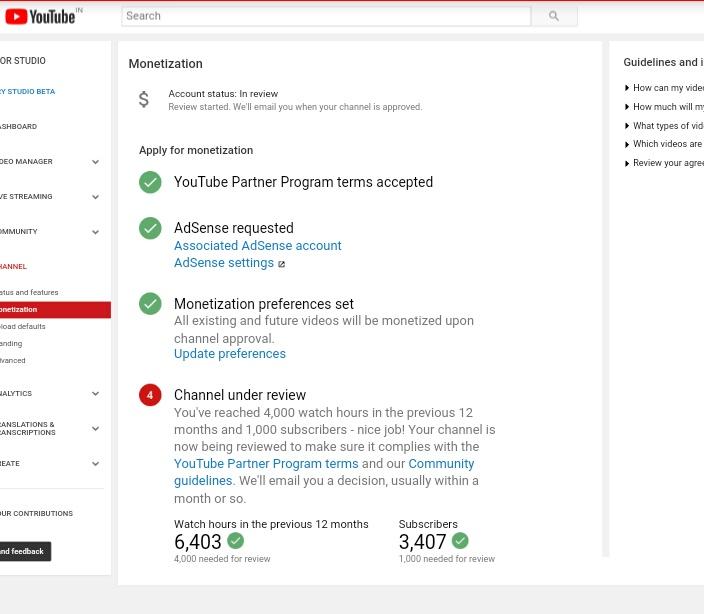Click green check beside AdSense requested
The height and width of the screenshot is (614, 704).
150,228
